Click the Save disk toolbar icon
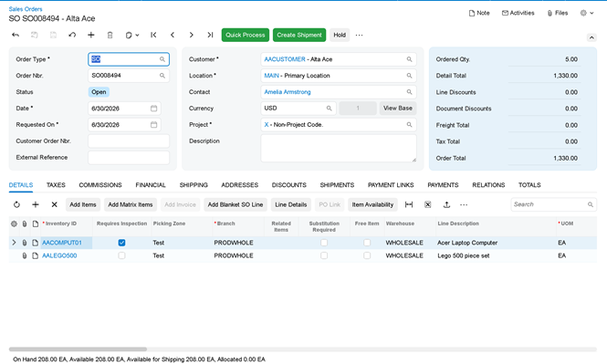The image size is (607, 364). [x=53, y=35]
